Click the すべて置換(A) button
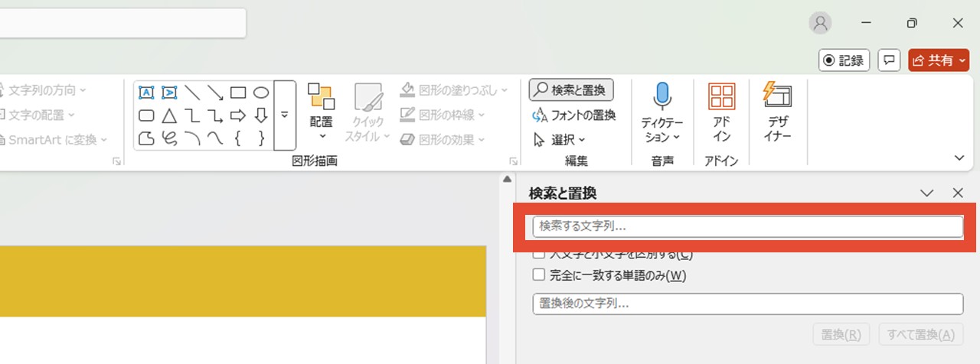980x364 pixels. (920, 335)
